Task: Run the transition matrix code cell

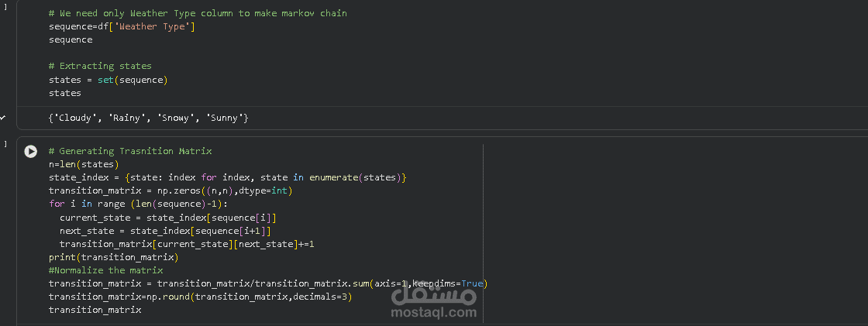Action: click(x=30, y=152)
